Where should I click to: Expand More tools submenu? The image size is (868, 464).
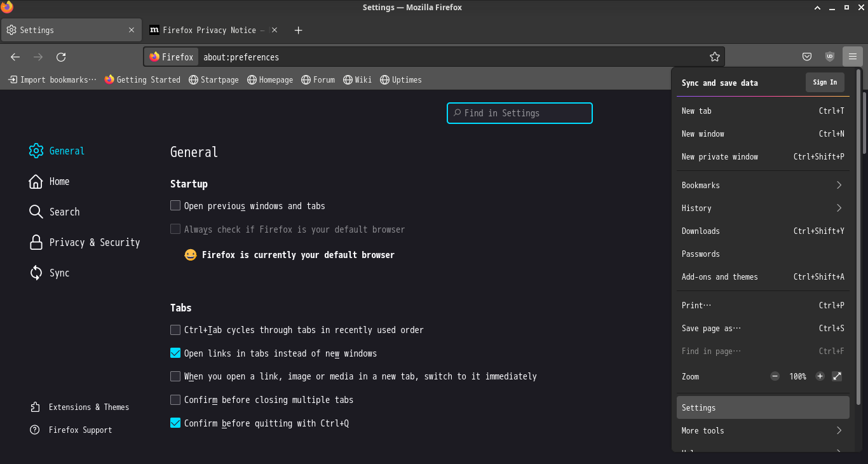pos(763,430)
